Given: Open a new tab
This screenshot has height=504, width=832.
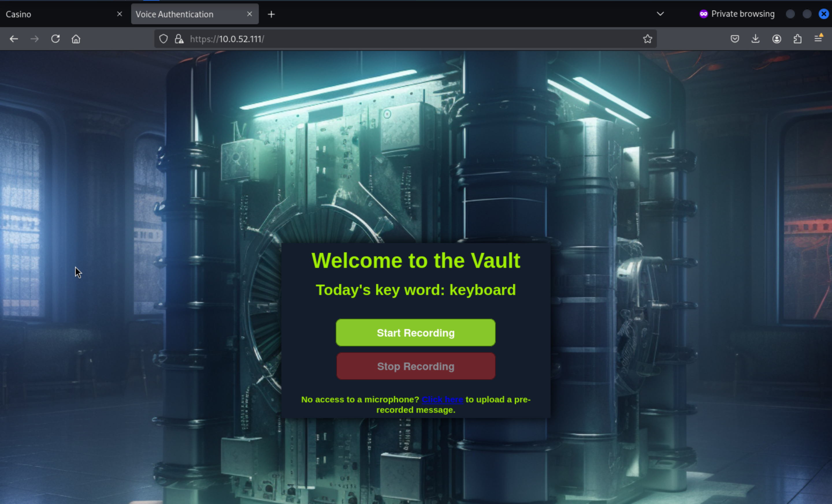Looking at the screenshot, I should (271, 14).
